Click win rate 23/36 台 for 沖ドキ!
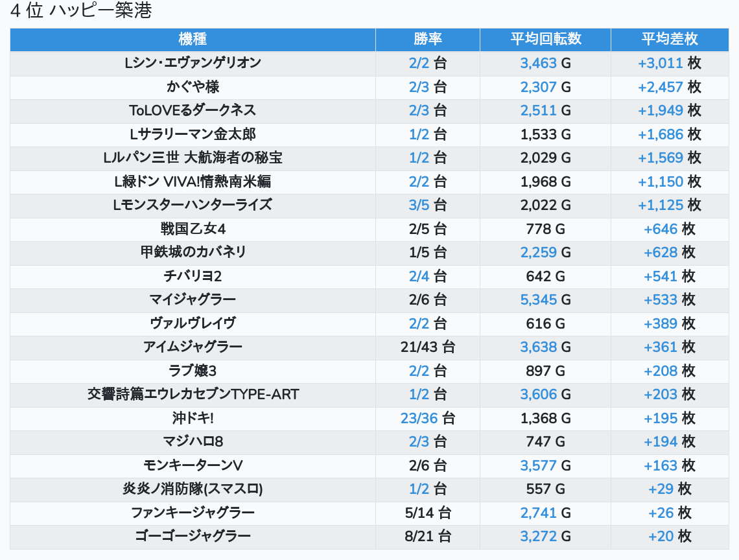This screenshot has height=560, width=739. [x=428, y=418]
